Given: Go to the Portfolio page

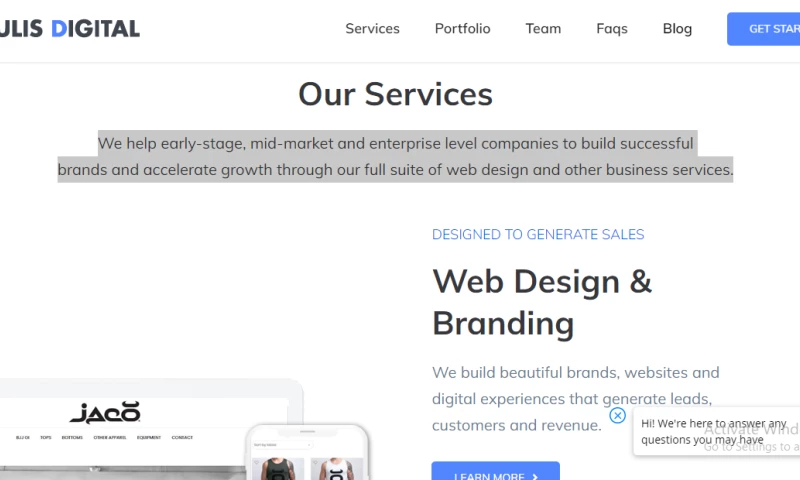Looking at the screenshot, I should pyautogui.click(x=462, y=28).
